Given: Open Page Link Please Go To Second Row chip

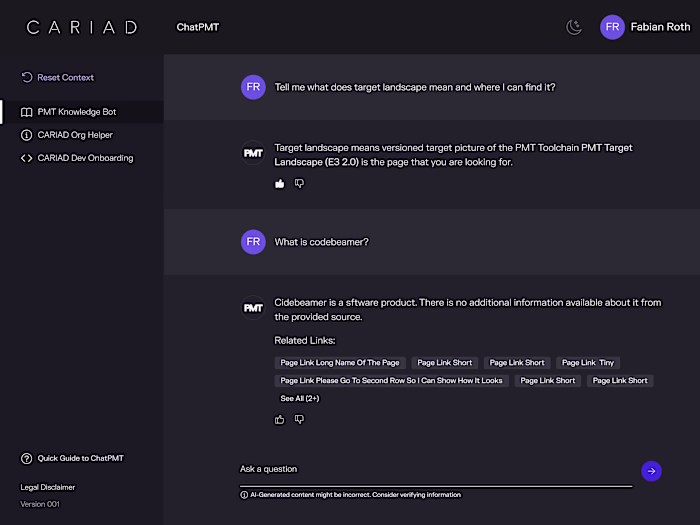Looking at the screenshot, I should click(391, 380).
